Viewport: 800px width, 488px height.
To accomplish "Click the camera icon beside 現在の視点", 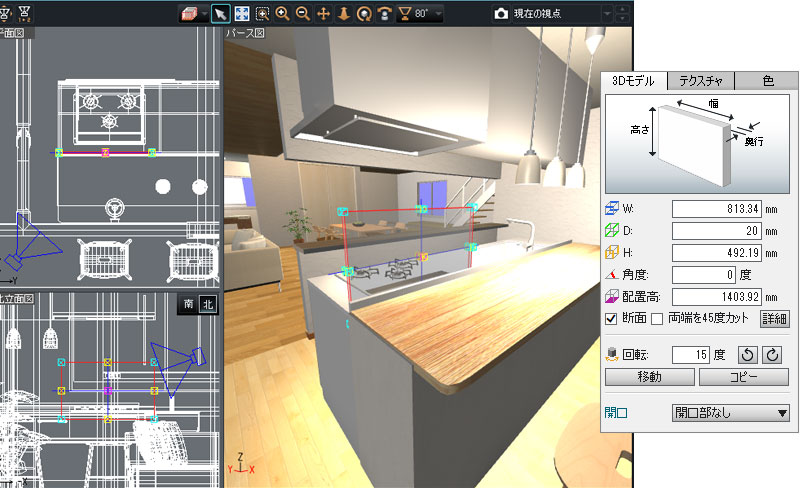I will [x=499, y=15].
